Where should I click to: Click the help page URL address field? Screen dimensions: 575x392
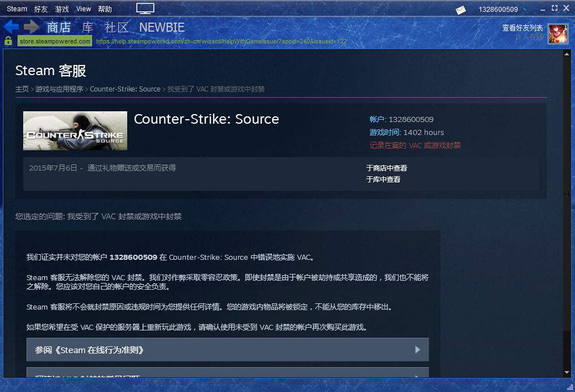pyautogui.click(x=221, y=41)
